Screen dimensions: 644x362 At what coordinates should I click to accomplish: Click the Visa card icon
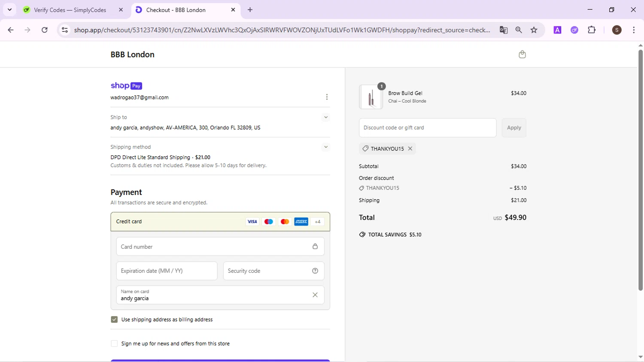252,222
